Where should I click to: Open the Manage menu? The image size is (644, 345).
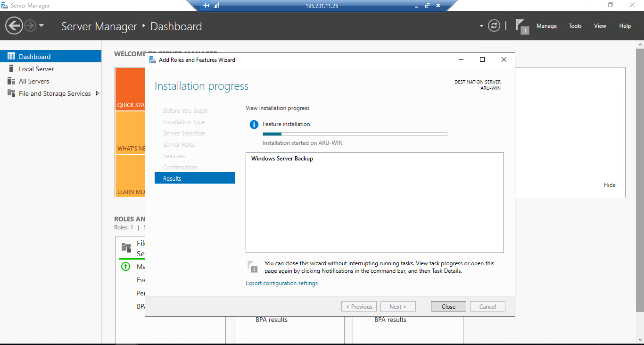(x=546, y=26)
